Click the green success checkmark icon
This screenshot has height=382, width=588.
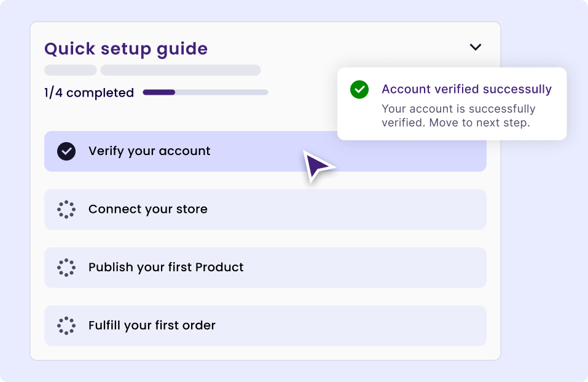point(359,90)
